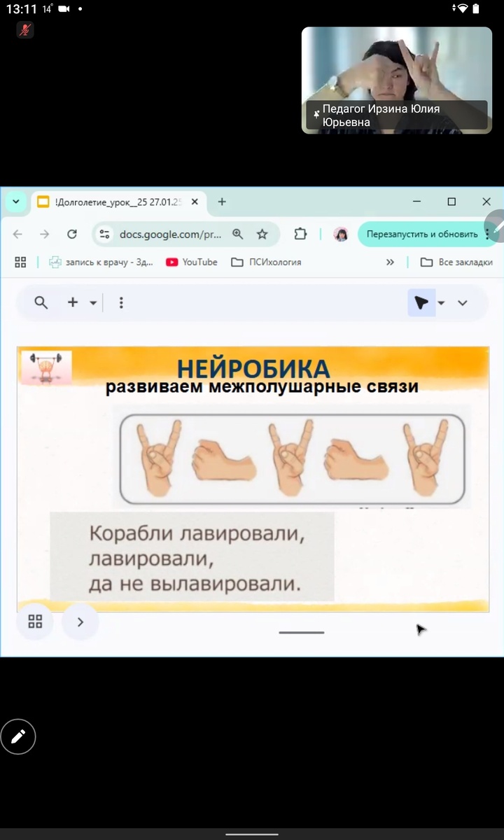Go to the next slide arrow

(80, 621)
